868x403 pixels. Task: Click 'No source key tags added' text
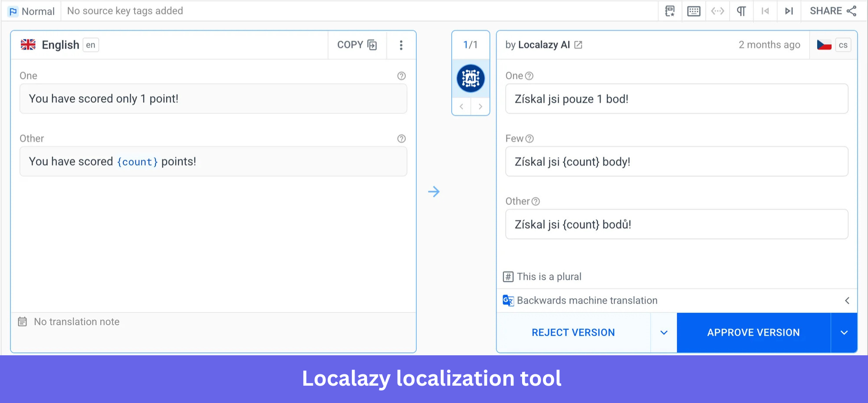click(x=125, y=11)
